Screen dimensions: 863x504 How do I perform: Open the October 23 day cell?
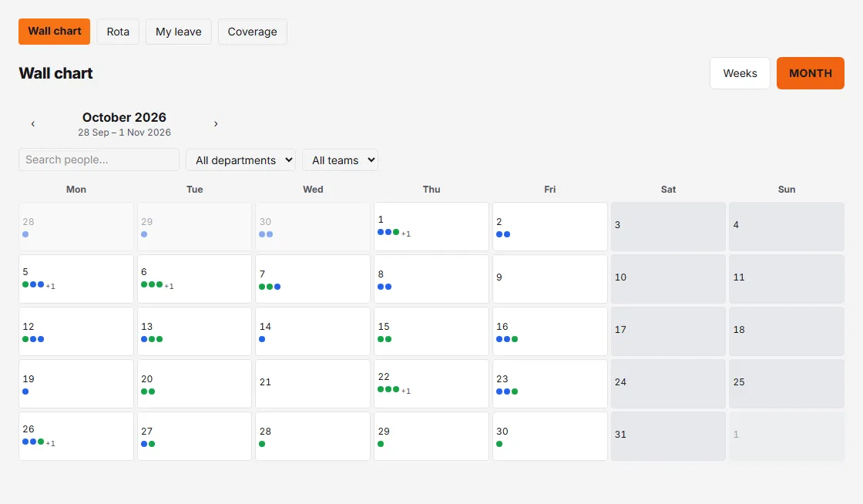550,384
